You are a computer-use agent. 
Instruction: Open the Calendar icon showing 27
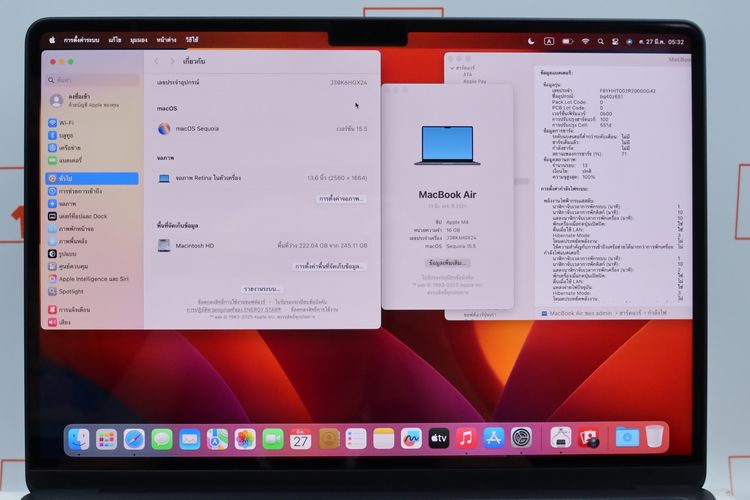pyautogui.click(x=300, y=439)
